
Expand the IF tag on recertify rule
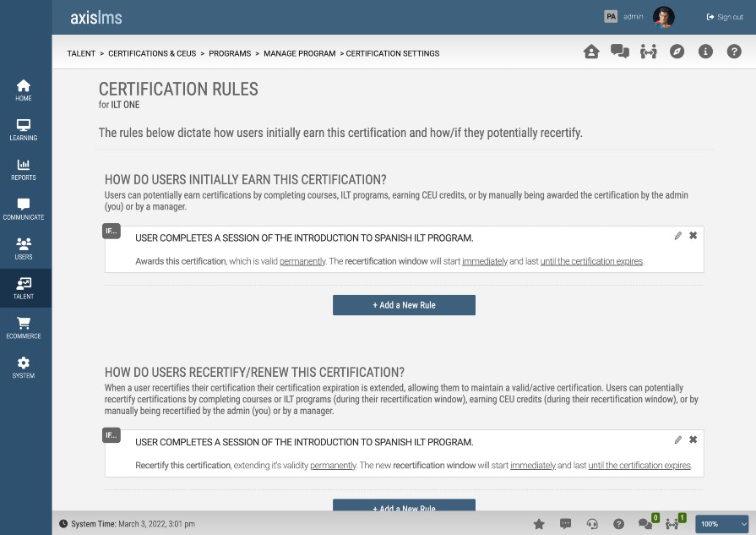pyautogui.click(x=111, y=435)
